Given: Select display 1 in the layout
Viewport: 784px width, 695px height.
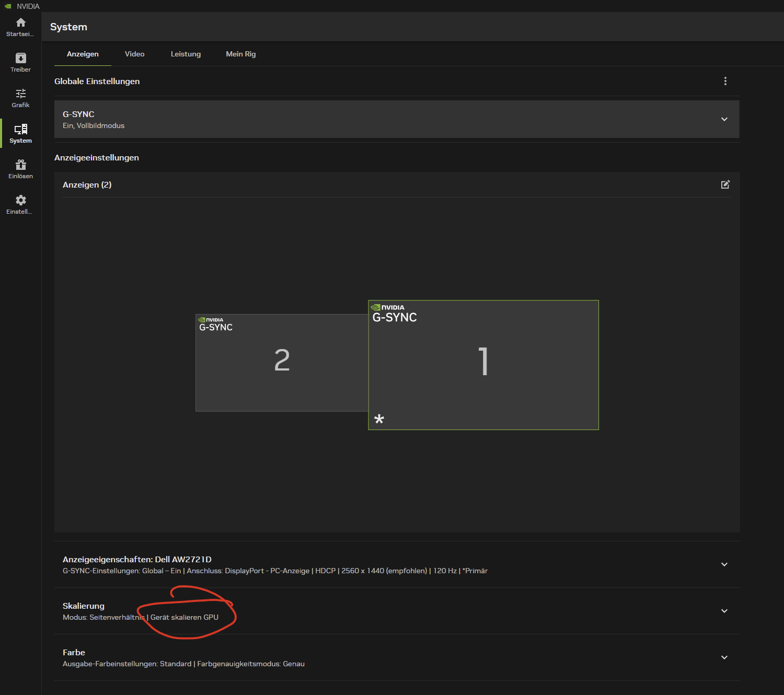Looking at the screenshot, I should pyautogui.click(x=483, y=365).
